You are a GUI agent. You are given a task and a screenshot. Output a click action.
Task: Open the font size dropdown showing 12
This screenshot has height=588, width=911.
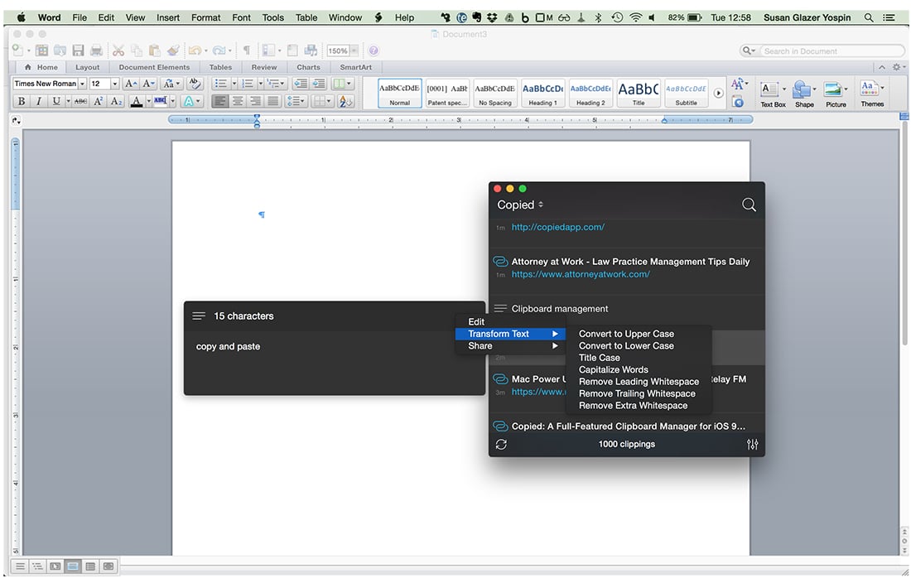115,84
